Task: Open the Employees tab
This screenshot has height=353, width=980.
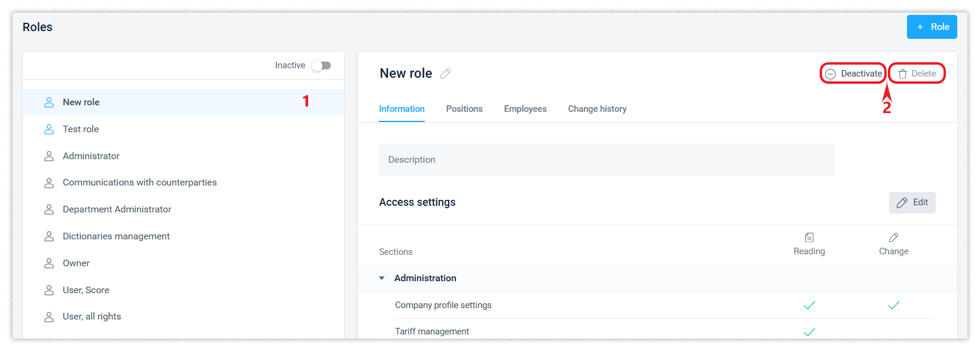Action: pos(525,109)
